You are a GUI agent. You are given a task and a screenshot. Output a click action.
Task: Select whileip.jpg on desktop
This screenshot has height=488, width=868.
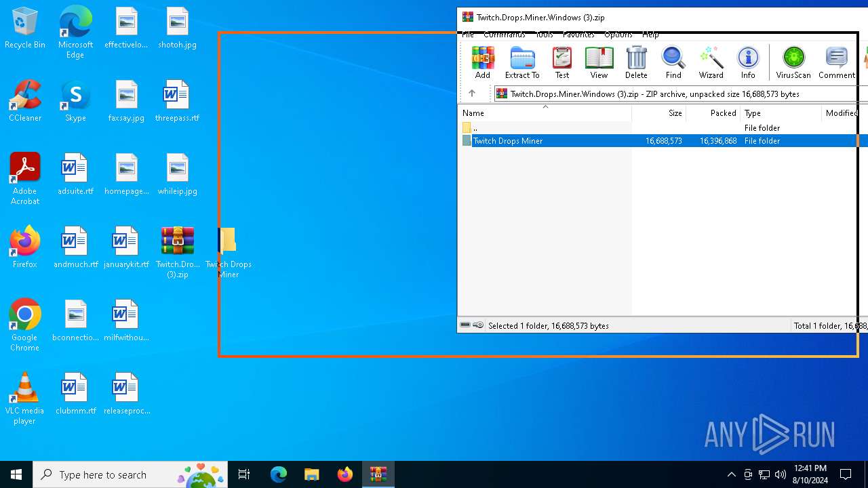177,175
